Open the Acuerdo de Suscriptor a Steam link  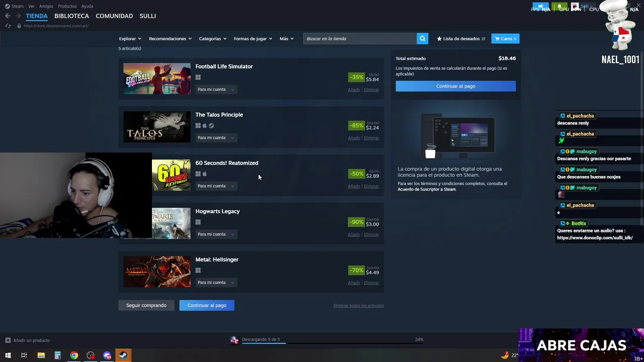427,190
